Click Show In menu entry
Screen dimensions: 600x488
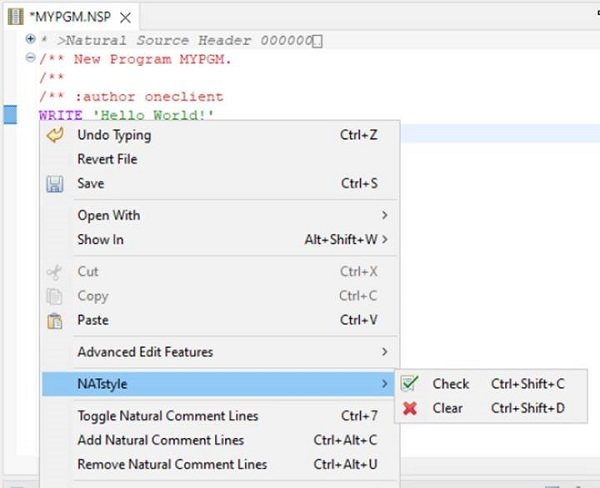(x=219, y=240)
